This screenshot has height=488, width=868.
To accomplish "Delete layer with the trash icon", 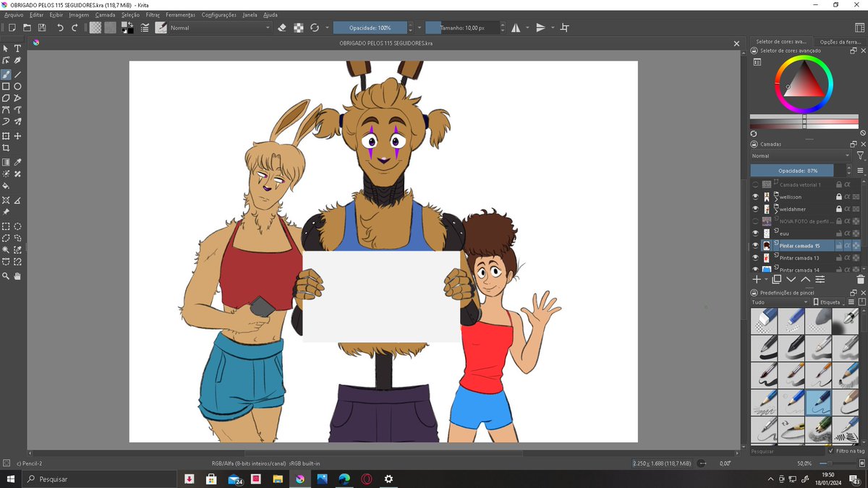I will (860, 279).
